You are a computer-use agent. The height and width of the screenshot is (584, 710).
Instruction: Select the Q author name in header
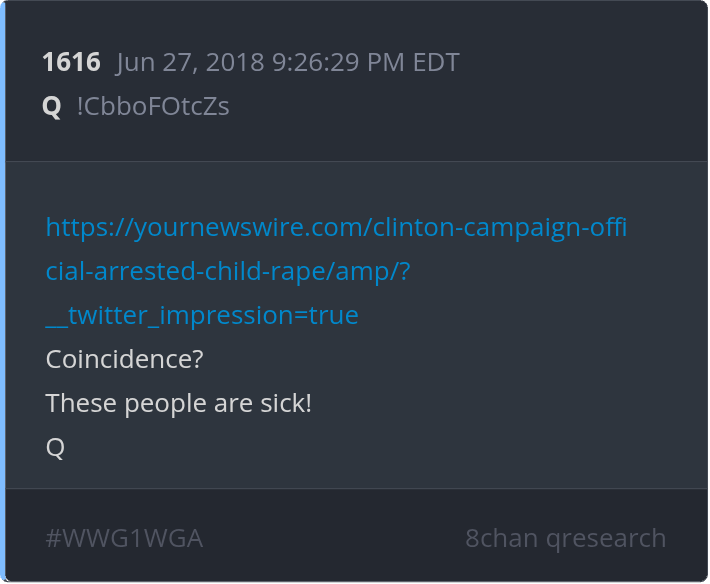pos(52,106)
